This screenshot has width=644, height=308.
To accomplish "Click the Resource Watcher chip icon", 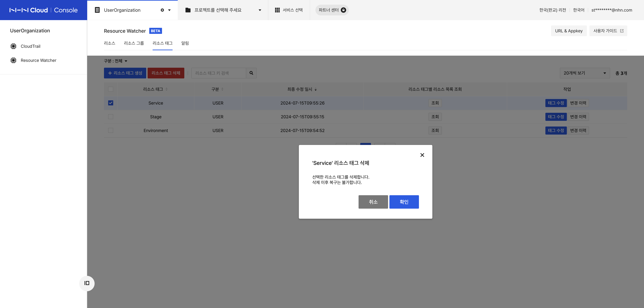I will click(13, 60).
